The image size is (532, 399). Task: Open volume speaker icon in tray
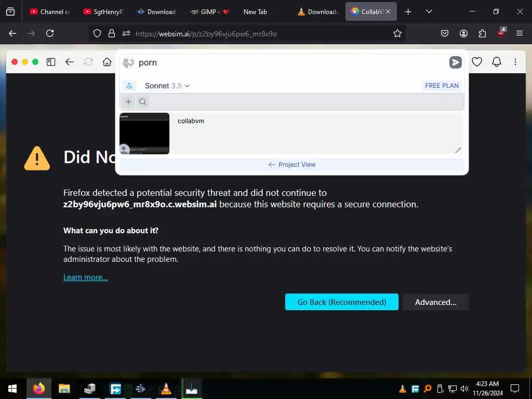point(464,389)
